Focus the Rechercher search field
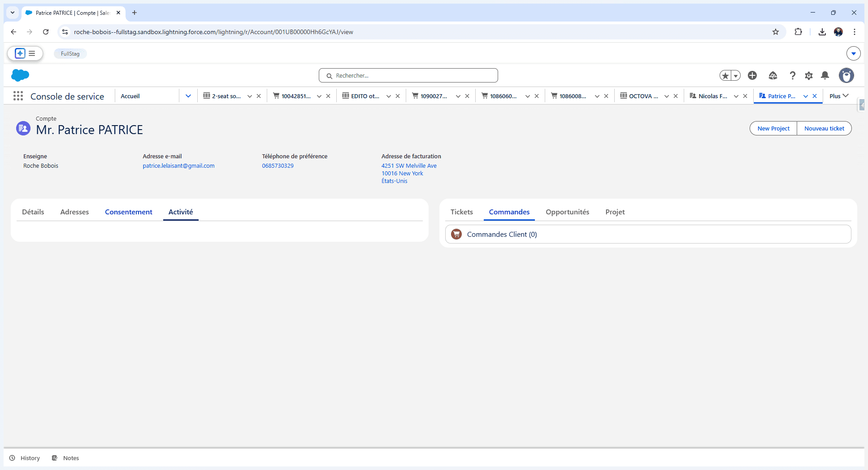Screen dimensions: 868x470 pos(408,75)
